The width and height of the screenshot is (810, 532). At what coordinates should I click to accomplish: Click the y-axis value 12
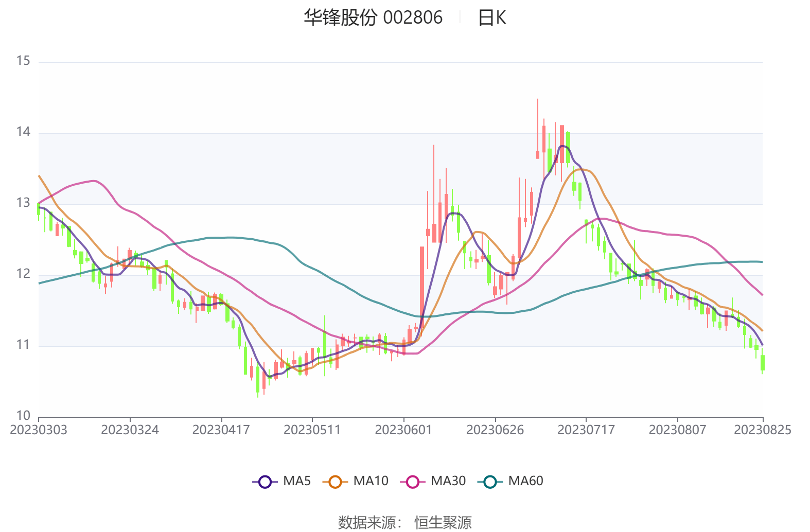(x=23, y=274)
